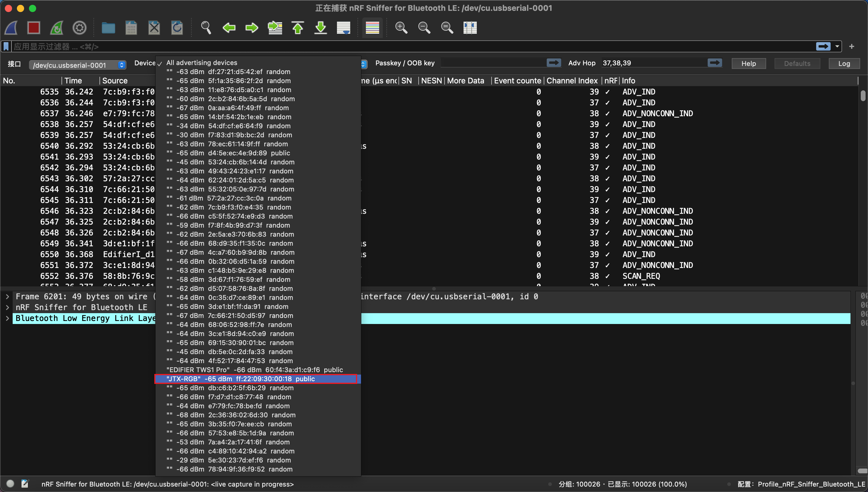This screenshot has height=492, width=868.
Task: Click the expert info status circle
Action: tap(10, 484)
